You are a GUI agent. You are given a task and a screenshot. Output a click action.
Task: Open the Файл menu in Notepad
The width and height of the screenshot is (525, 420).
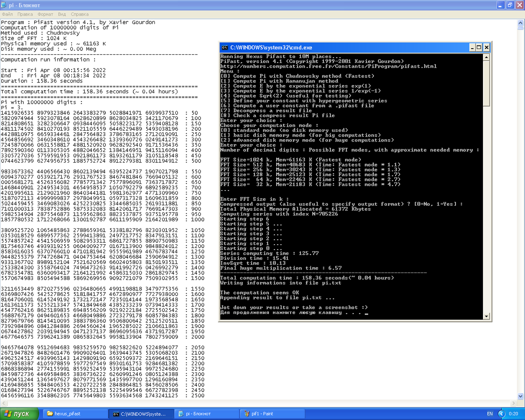7,14
